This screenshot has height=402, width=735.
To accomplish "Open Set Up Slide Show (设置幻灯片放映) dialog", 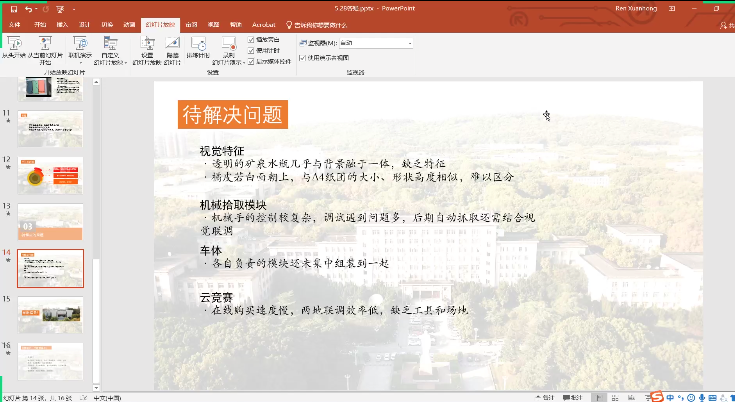I will point(147,51).
